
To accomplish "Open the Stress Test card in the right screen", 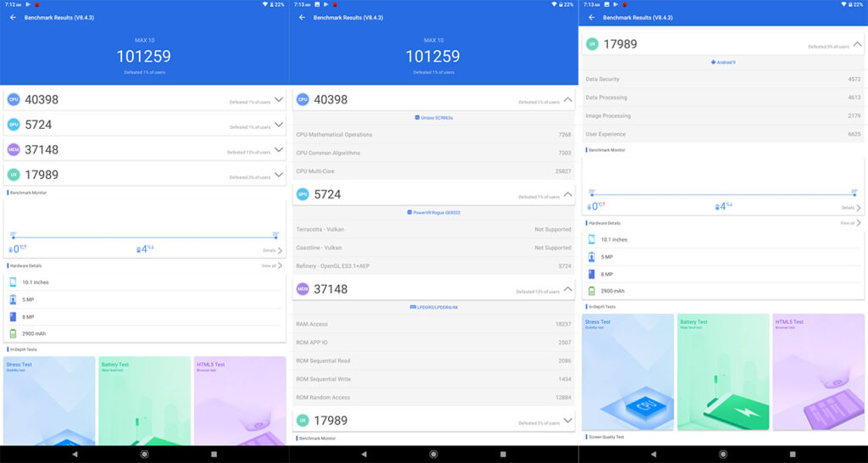I will click(x=628, y=372).
